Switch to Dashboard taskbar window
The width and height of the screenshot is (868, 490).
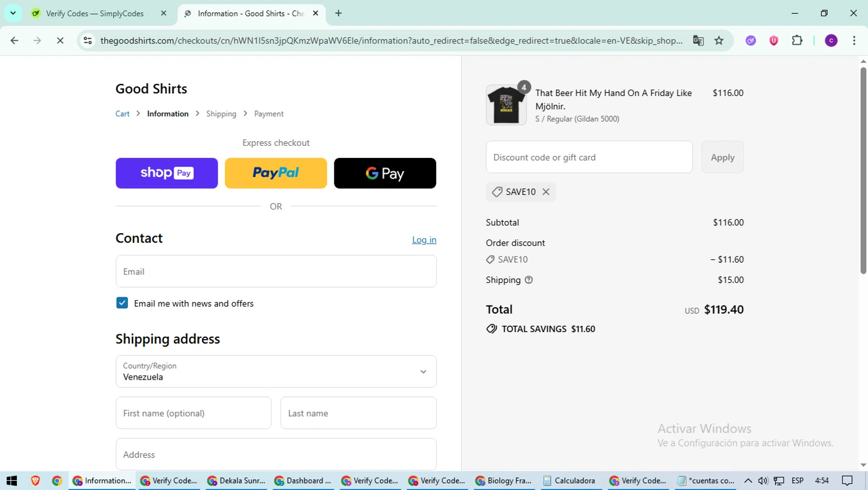(x=304, y=481)
